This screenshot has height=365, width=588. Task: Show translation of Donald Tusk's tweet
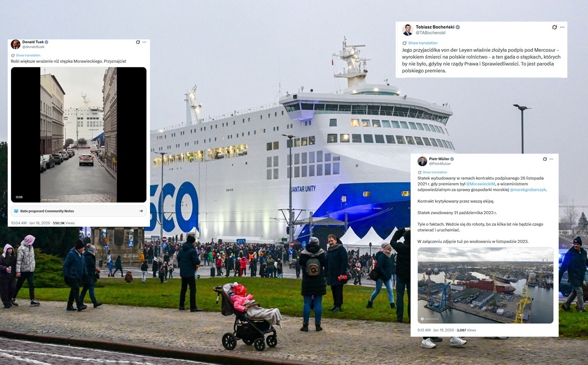(28, 55)
